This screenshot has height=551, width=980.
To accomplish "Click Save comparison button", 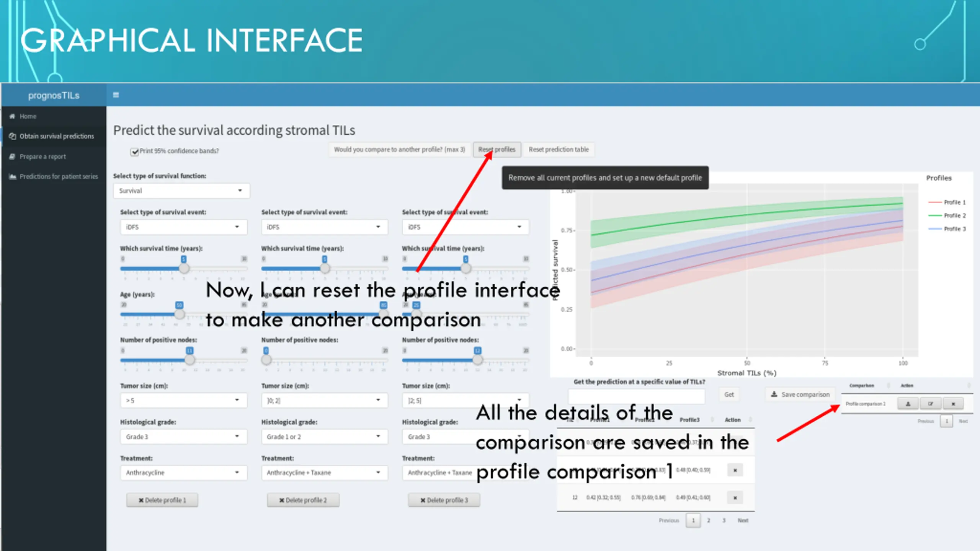I will [x=800, y=395].
